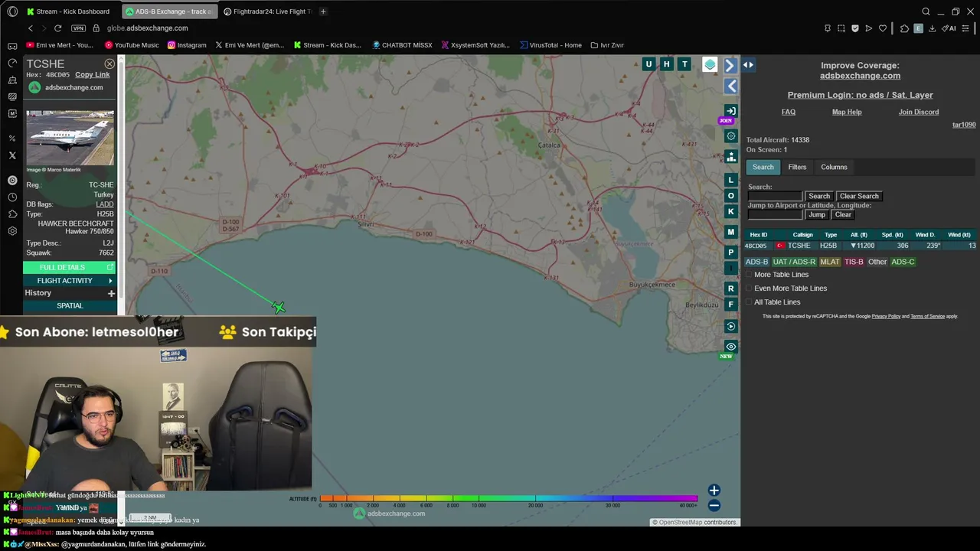This screenshot has width=980, height=551.
Task: Toggle the L map option
Action: (730, 180)
